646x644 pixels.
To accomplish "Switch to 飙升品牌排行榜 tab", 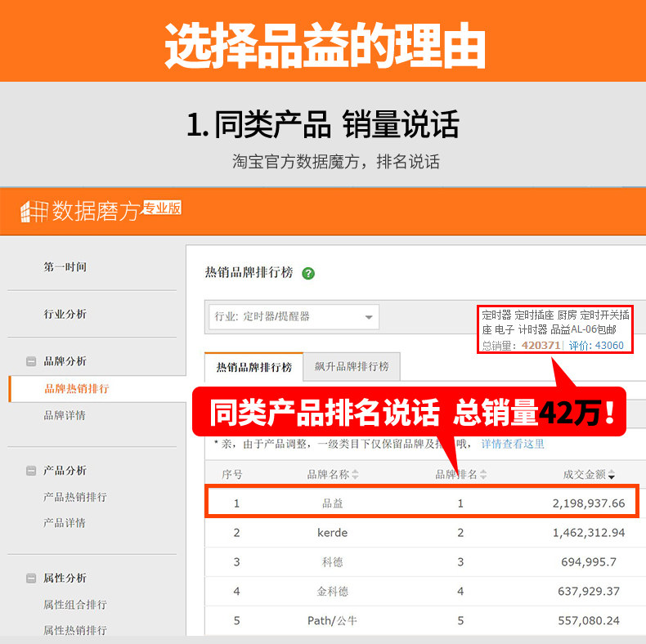I will 352,366.
